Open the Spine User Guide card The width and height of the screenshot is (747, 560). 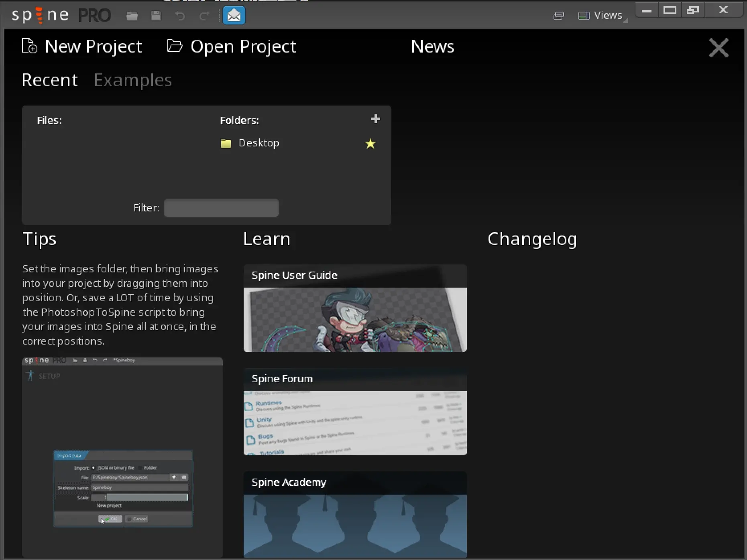coord(355,308)
